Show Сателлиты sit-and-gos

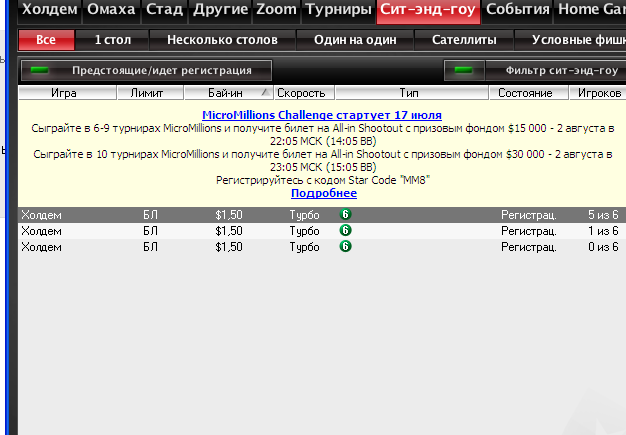464,40
